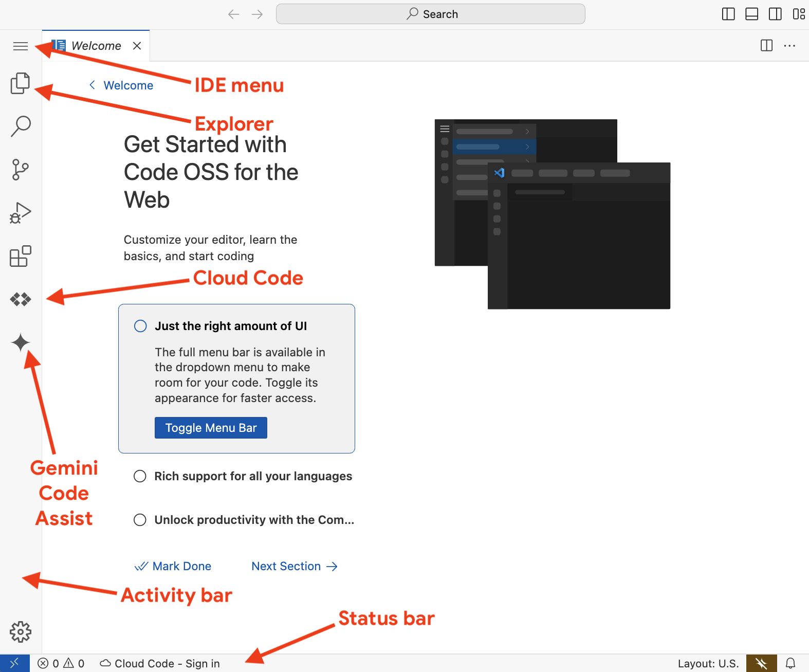Open the Extensions view
Viewport: 809px width, 672px height.
21,256
